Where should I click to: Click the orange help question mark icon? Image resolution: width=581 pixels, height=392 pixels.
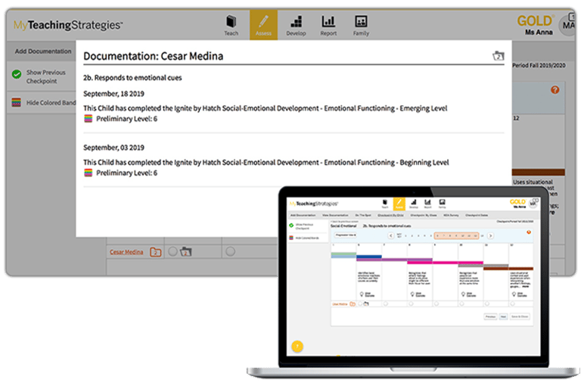555,90
